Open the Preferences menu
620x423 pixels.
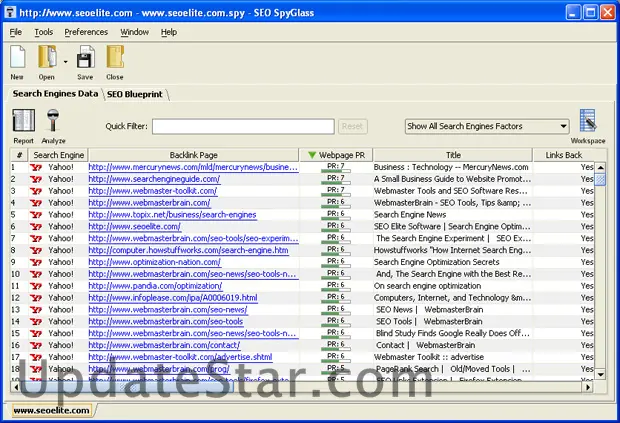[x=86, y=32]
